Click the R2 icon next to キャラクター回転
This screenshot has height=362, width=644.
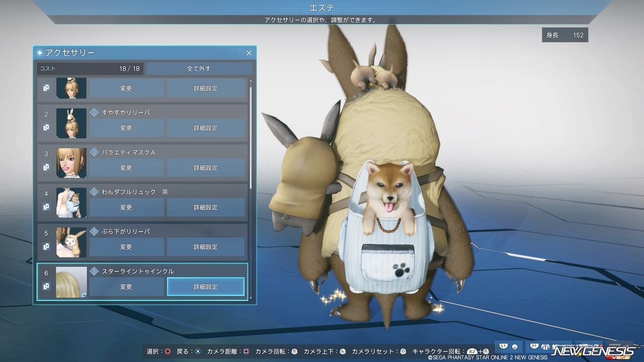(472, 352)
